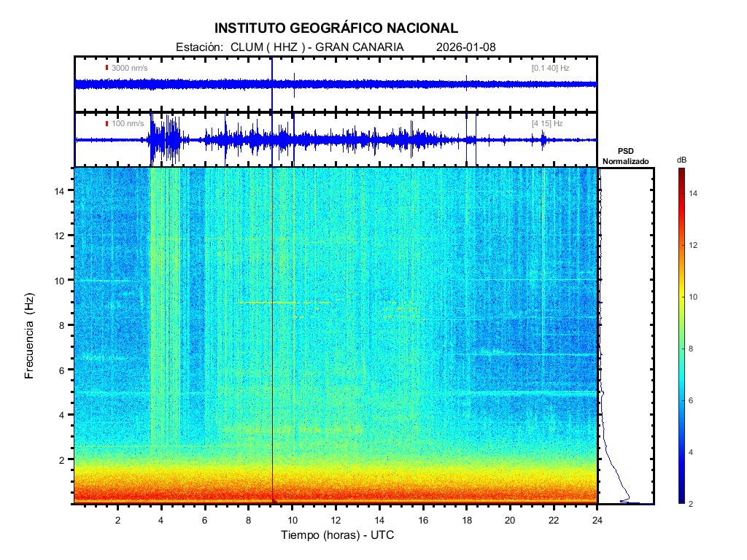
Task: Click hour 24 on the time axis
Action: point(597,519)
